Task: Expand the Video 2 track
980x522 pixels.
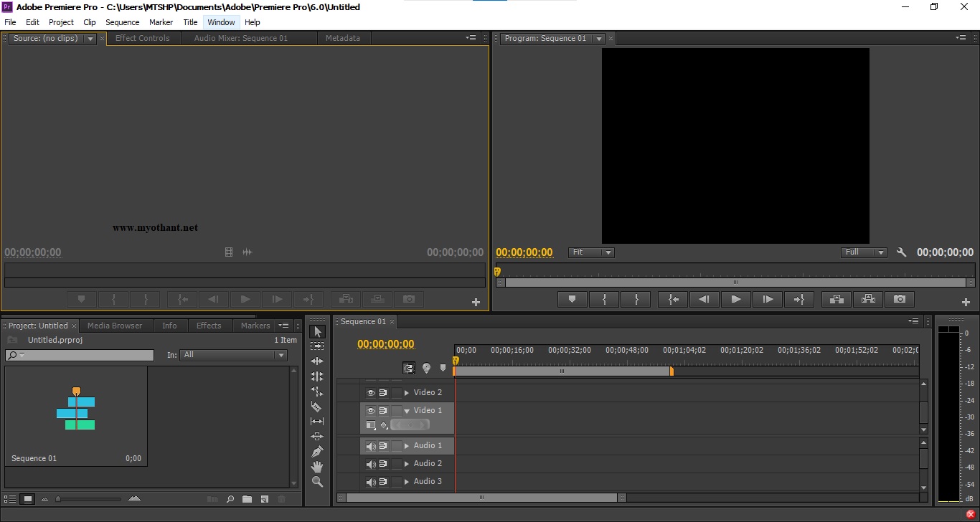Action: pos(407,393)
